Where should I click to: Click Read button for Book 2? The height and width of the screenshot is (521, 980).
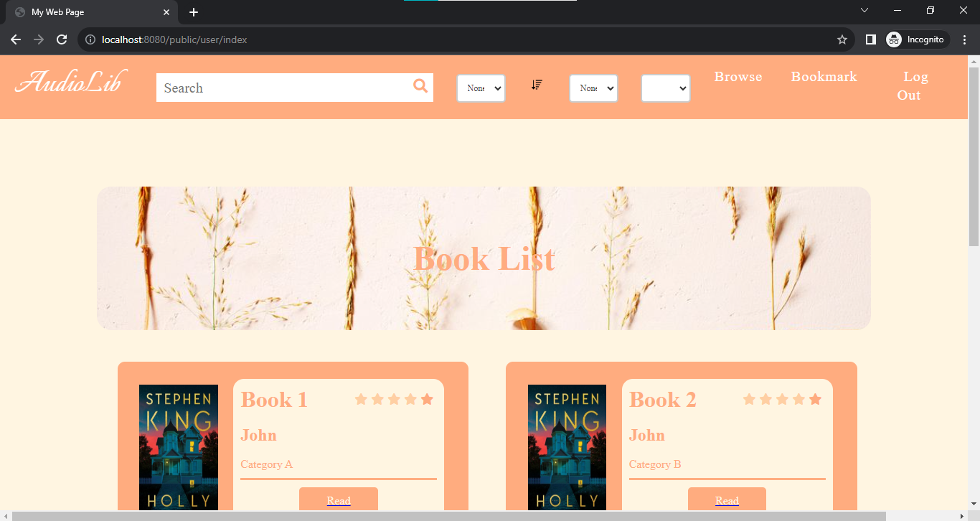point(727,499)
